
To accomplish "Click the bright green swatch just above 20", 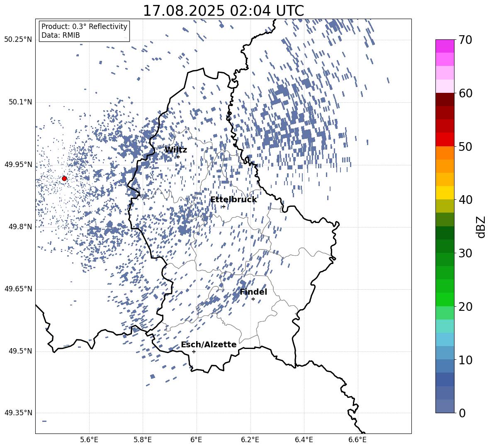I will pyautogui.click(x=445, y=299).
